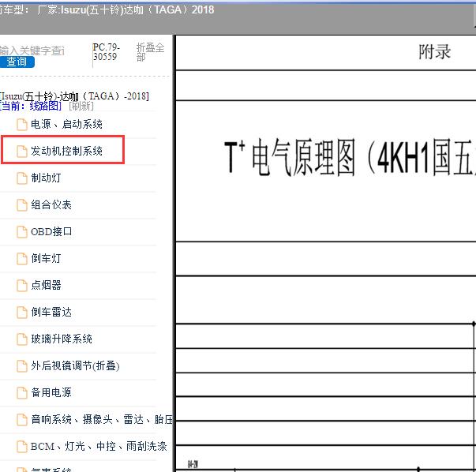This screenshot has width=476, height=472.
Task: Click the [刷新] refresh link
Action: coord(81,106)
